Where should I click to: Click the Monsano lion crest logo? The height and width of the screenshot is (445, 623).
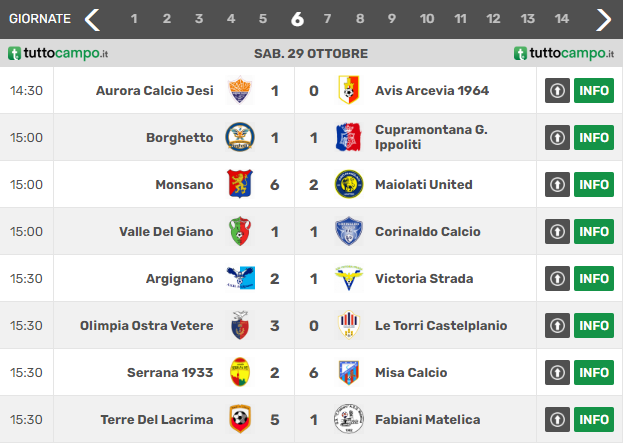click(x=240, y=184)
